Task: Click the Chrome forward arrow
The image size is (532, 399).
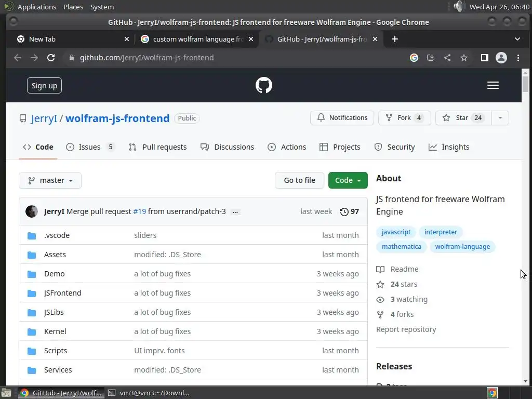Action: pyautogui.click(x=34, y=58)
